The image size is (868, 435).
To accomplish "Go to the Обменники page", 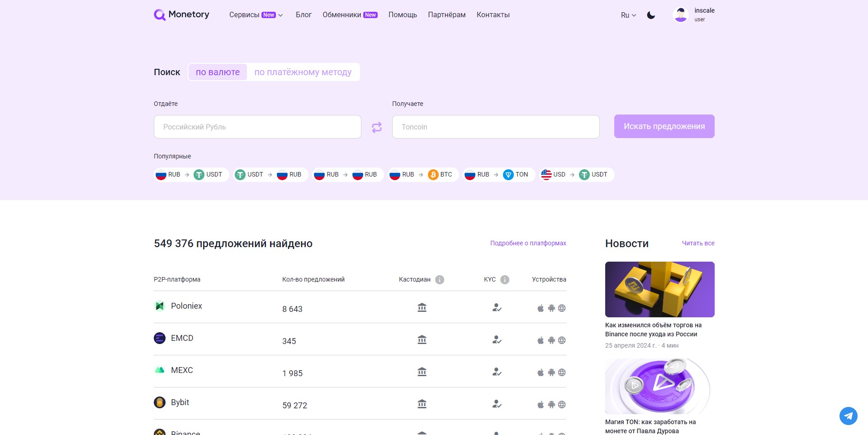I will 350,15.
